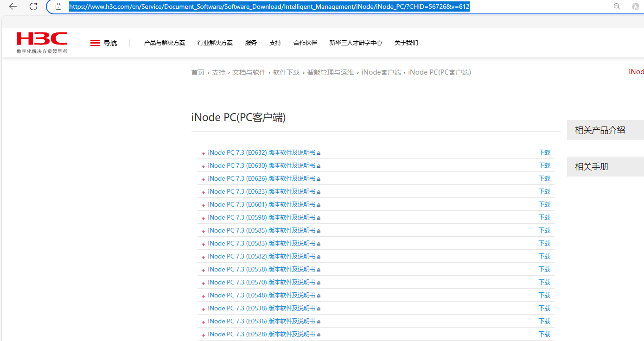The height and width of the screenshot is (341, 644).
Task: Go to 软件下载 in the breadcrumb
Action: click(287, 72)
